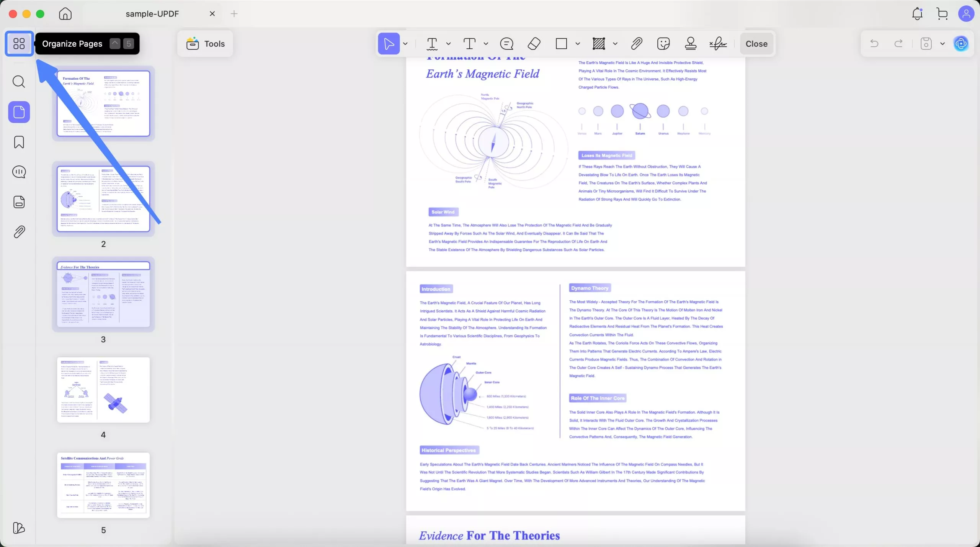Open the bookmarks panel icon
Viewport: 980px width, 547px height.
(x=19, y=142)
